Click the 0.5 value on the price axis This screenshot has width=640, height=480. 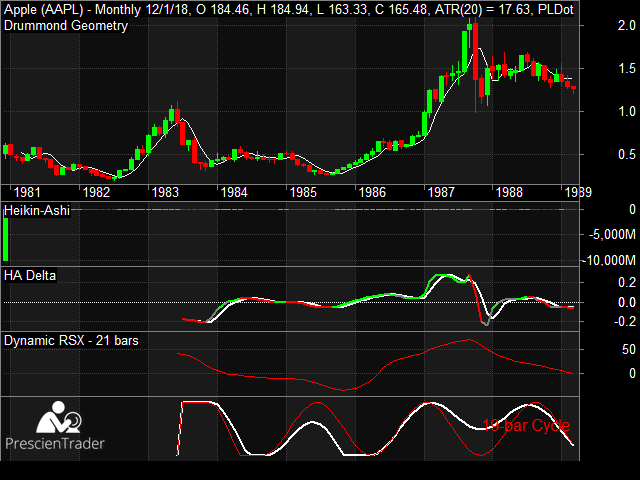pos(627,155)
